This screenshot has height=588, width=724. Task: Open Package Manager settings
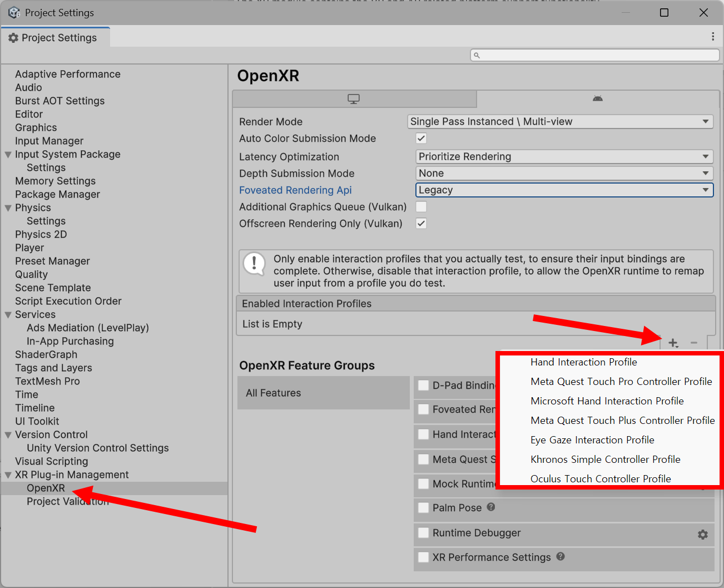click(58, 195)
